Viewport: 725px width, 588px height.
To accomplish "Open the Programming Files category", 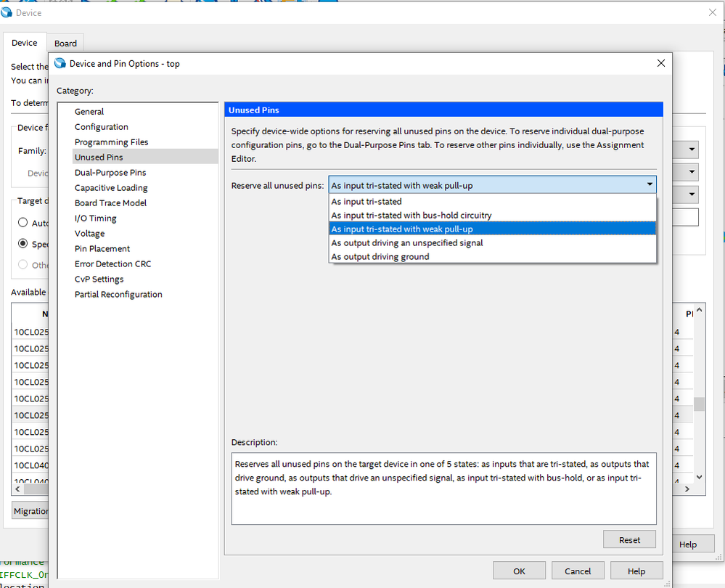I will tap(112, 142).
